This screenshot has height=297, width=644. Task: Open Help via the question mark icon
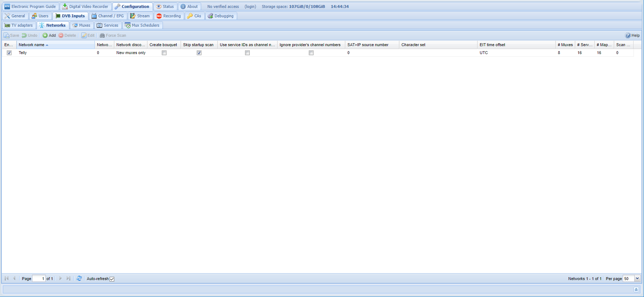tap(628, 35)
